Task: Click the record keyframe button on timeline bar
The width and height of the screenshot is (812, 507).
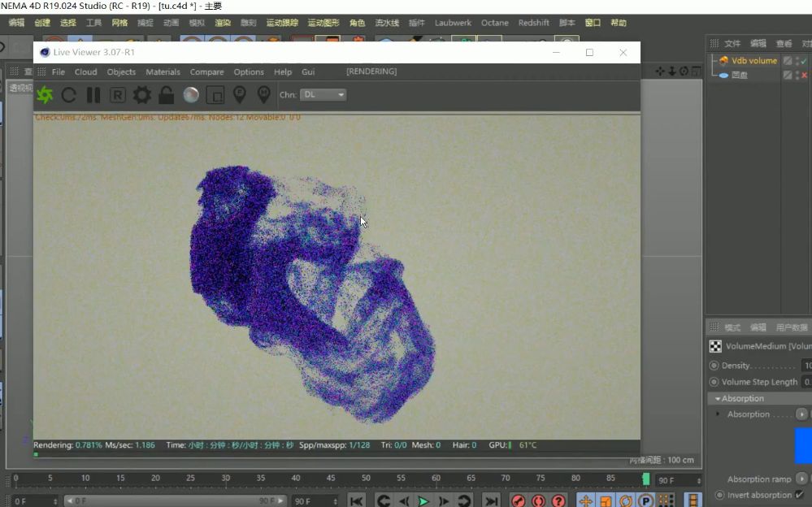Action: tap(519, 500)
